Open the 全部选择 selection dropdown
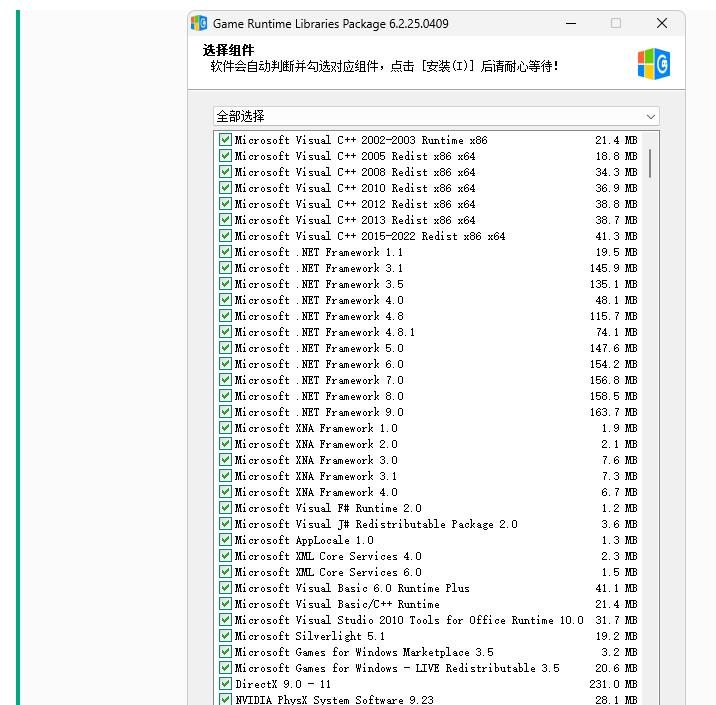Screen dimensions: 716x705 tap(436, 116)
